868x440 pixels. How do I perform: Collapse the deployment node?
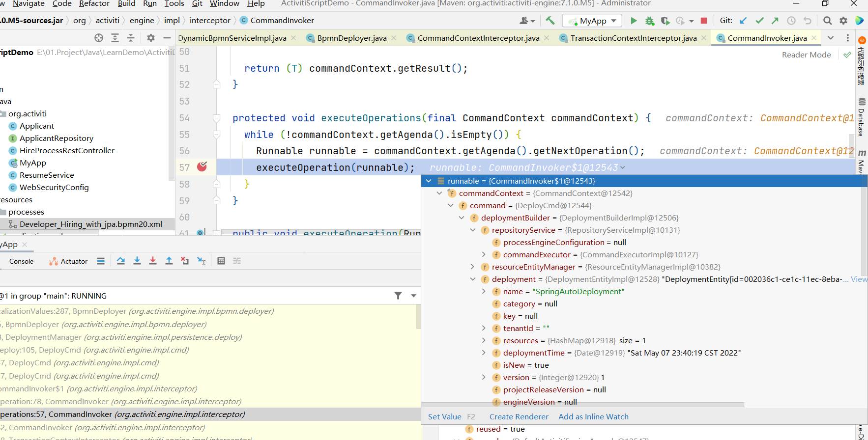pyautogui.click(x=472, y=279)
